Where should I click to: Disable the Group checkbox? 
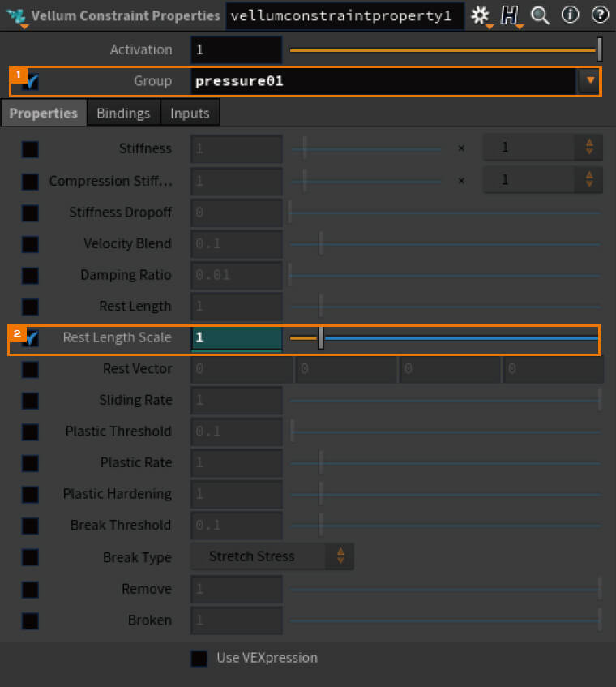[31, 81]
